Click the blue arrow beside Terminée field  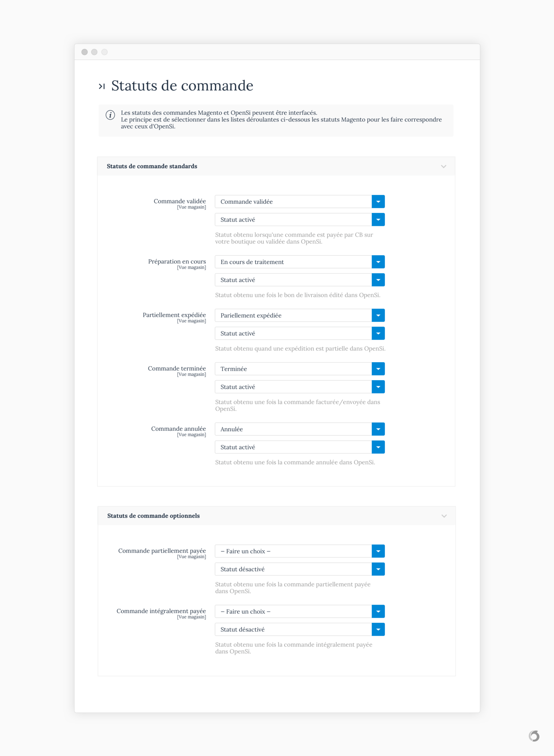click(378, 368)
